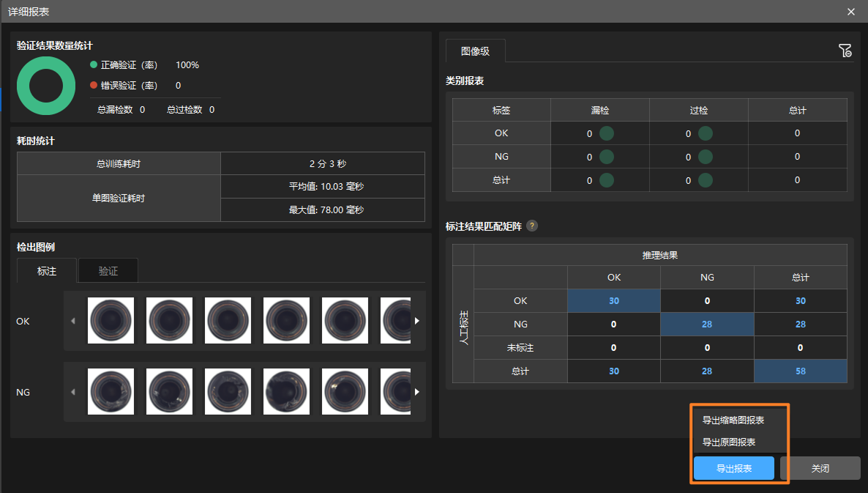Click the 导出报表 button

pyautogui.click(x=734, y=469)
